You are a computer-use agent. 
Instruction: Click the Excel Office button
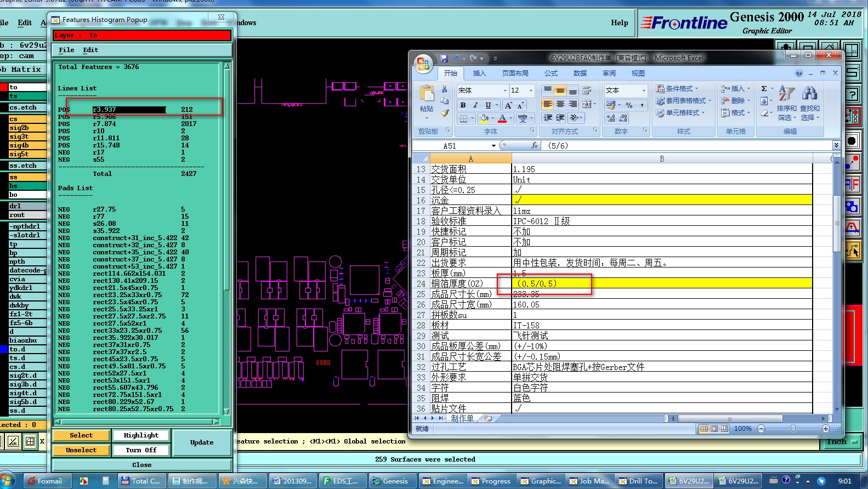423,64
